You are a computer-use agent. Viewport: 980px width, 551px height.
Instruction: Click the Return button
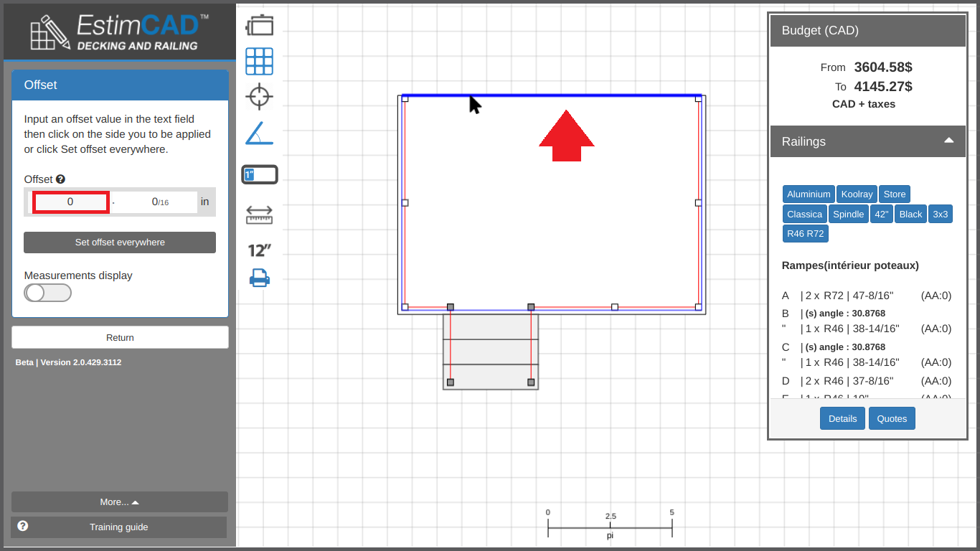120,338
